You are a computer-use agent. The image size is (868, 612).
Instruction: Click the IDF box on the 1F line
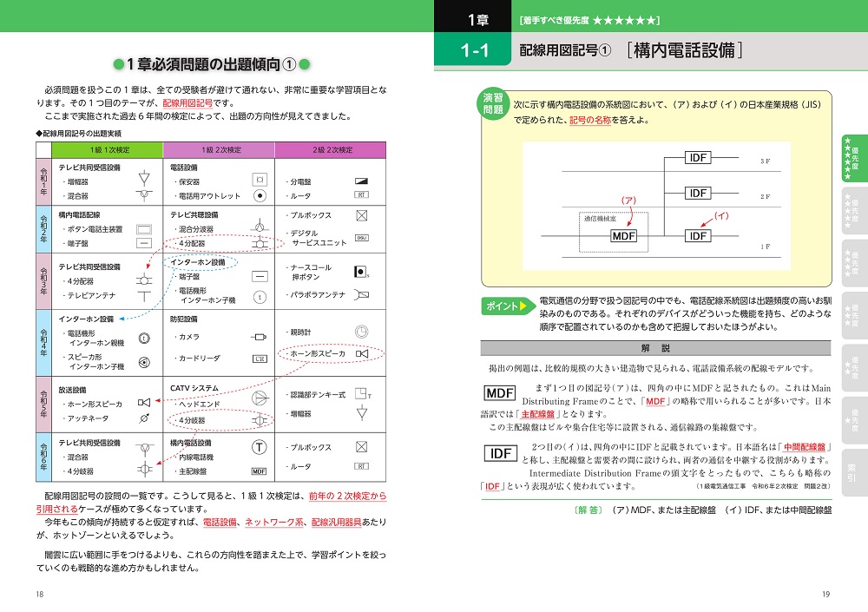[698, 236]
